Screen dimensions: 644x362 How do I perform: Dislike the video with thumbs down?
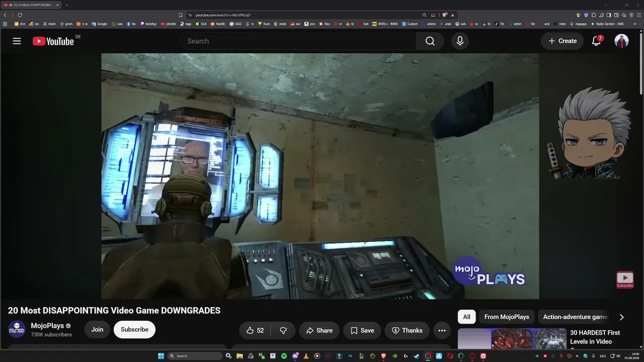coord(283,330)
